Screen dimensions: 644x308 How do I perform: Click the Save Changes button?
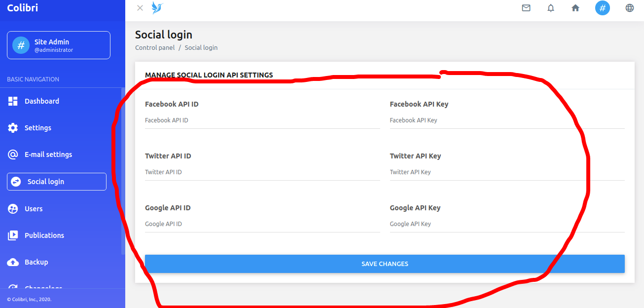click(x=385, y=264)
